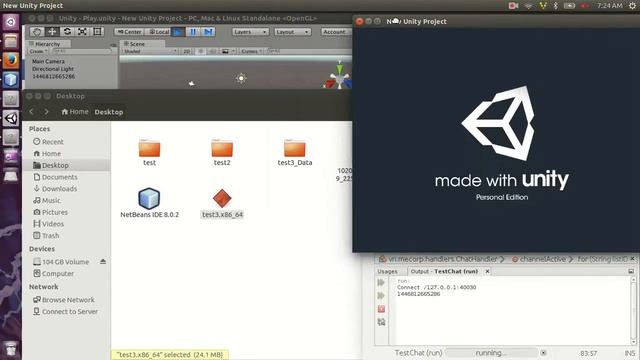Open Music in Places sidebar
This screenshot has height=360, width=640.
coord(47,200)
